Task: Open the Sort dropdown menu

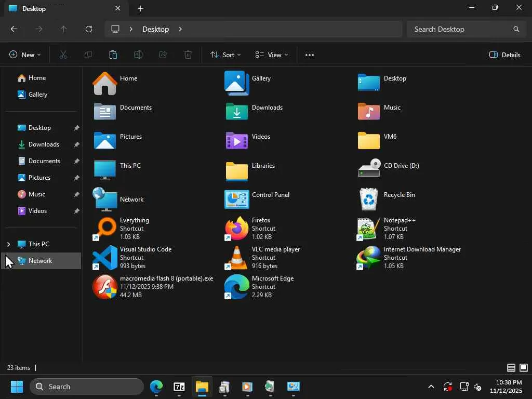Action: tap(225, 55)
